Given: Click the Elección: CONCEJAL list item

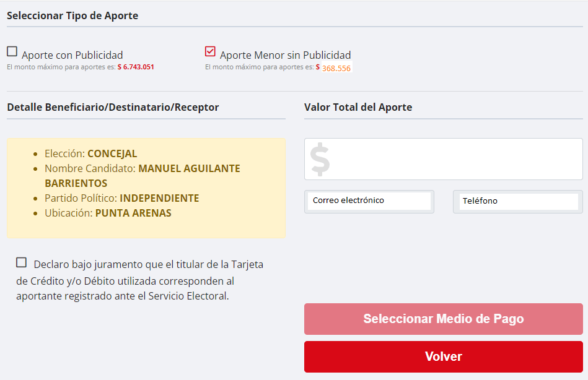Looking at the screenshot, I should coord(90,153).
